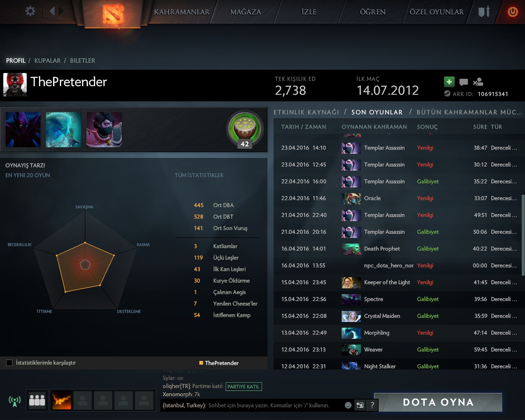Click the red power quit icon
This screenshot has height=420, width=525.
pos(513,12)
